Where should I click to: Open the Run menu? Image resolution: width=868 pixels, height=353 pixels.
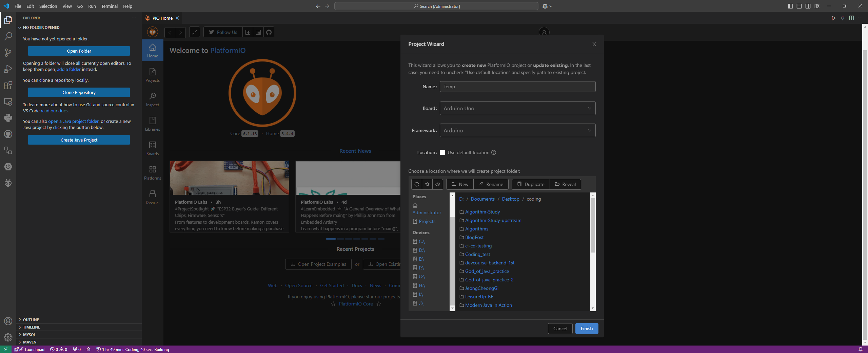tap(92, 6)
